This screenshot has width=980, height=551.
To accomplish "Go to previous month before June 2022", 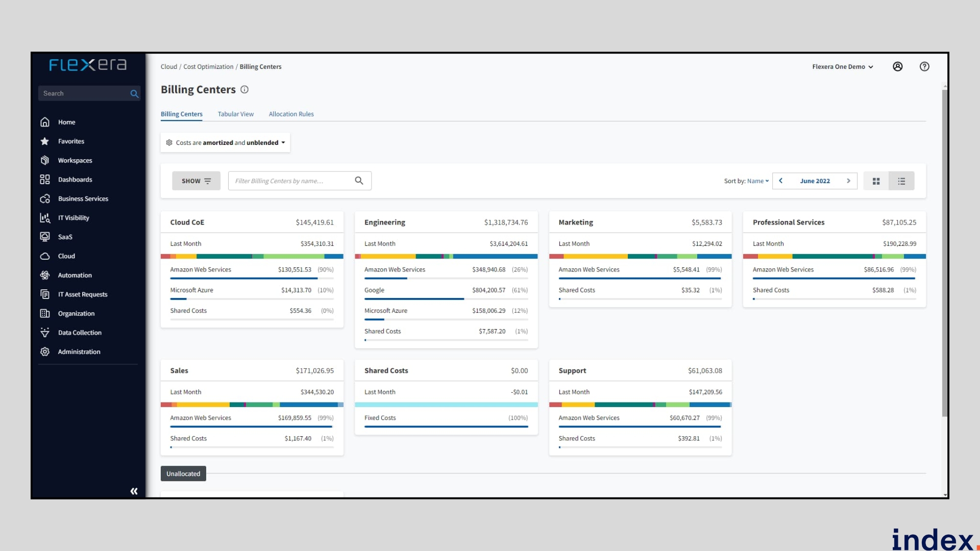I will [780, 181].
